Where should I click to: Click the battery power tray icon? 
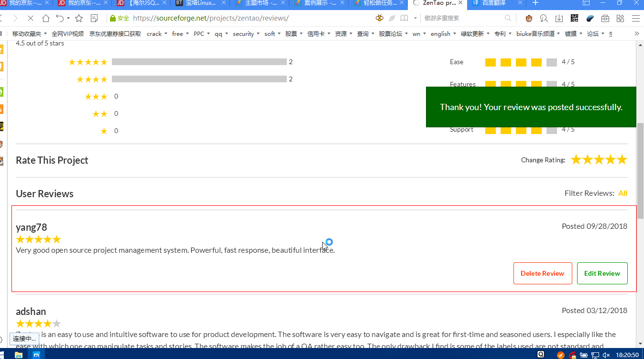click(x=584, y=355)
